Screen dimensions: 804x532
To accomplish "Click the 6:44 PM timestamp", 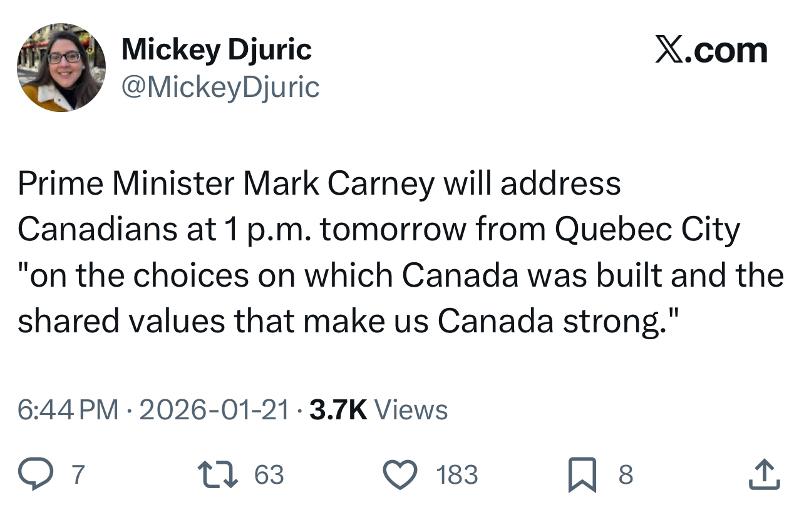I will coord(68,410).
